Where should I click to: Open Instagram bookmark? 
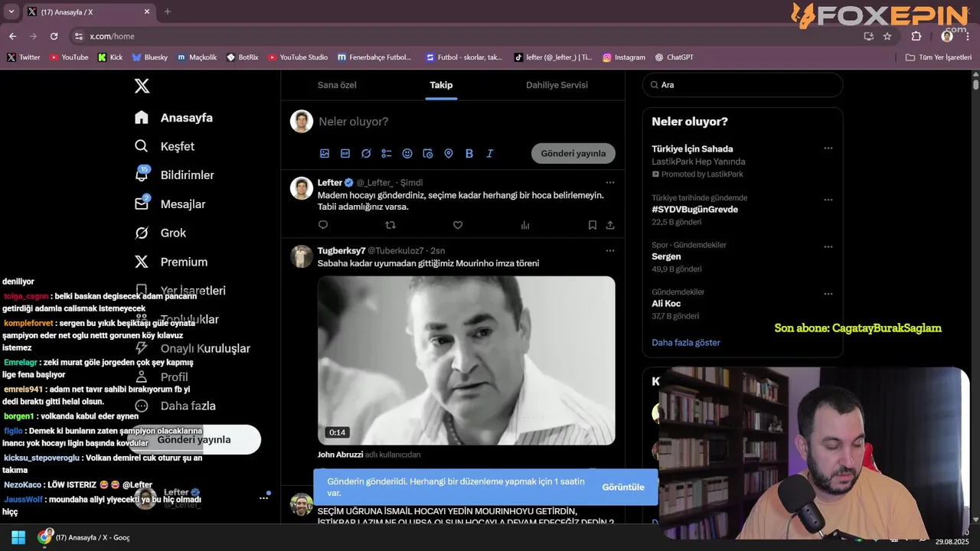[624, 57]
